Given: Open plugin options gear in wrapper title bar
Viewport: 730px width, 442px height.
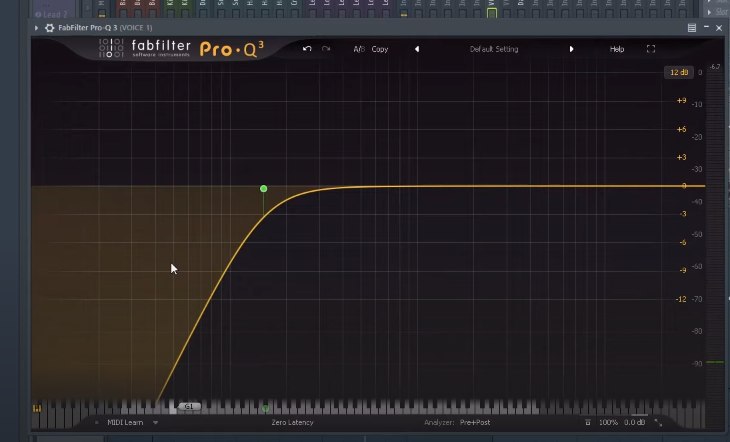Looking at the screenshot, I should click(x=49, y=28).
